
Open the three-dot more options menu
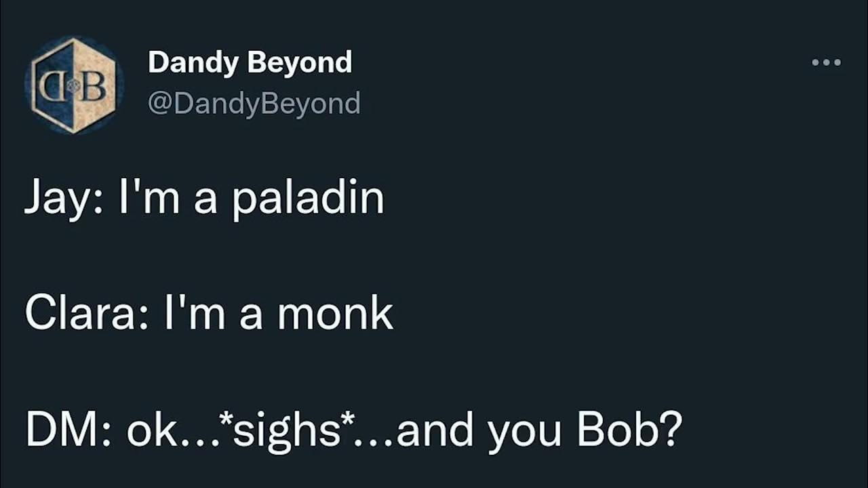pyautogui.click(x=826, y=62)
